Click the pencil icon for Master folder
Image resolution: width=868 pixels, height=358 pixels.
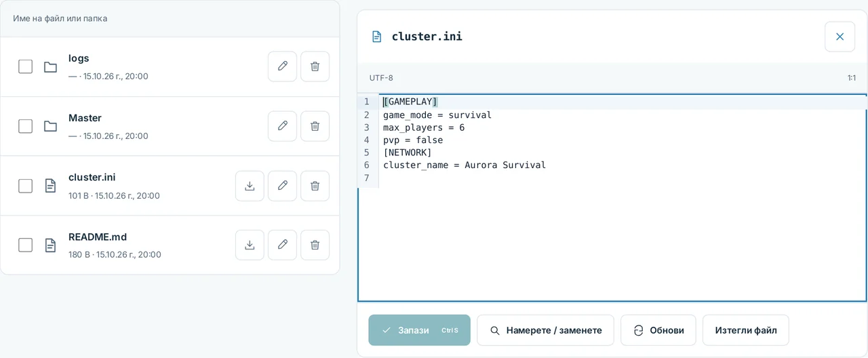tap(282, 126)
